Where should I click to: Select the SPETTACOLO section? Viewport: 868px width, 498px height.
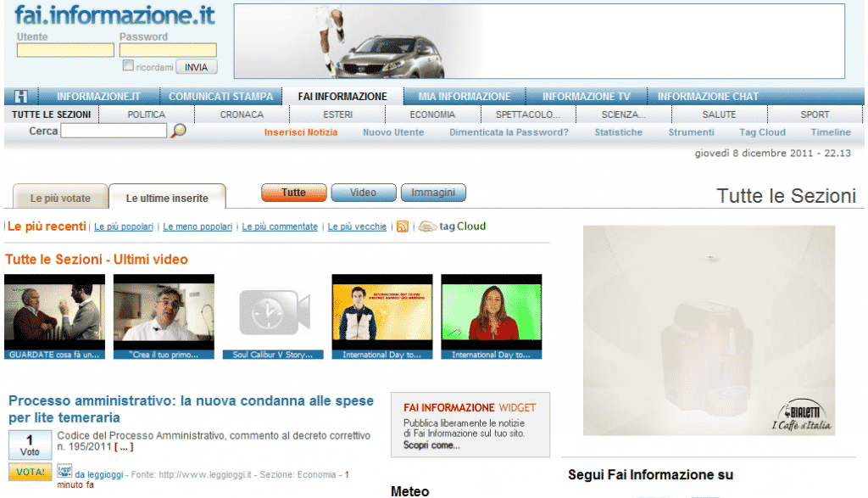point(527,115)
